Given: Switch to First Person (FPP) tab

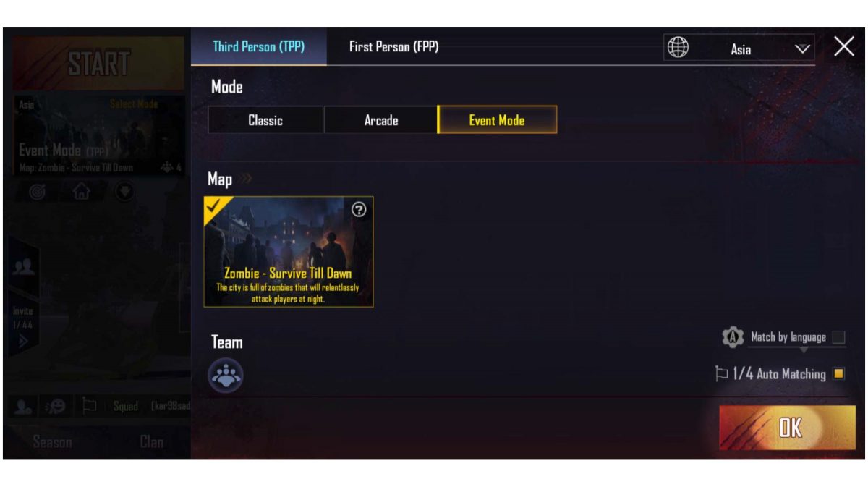Looking at the screenshot, I should click(394, 47).
